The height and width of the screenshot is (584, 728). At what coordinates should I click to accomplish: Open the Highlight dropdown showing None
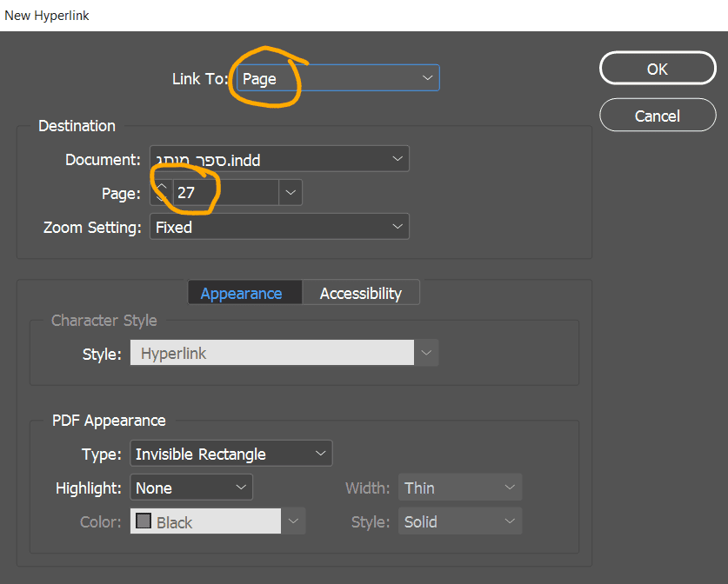190,488
